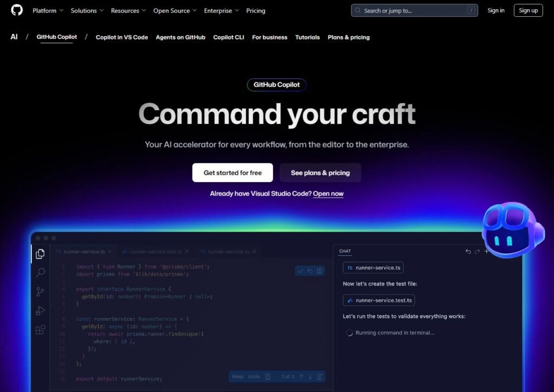Expand the Enterprise dropdown
The height and width of the screenshot is (392, 554).
click(x=221, y=10)
